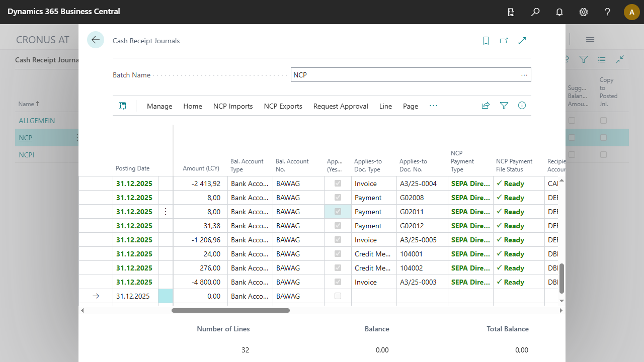Toggle Applied checkbox on G02012 row
This screenshot has width=644, height=362.
tap(338, 226)
